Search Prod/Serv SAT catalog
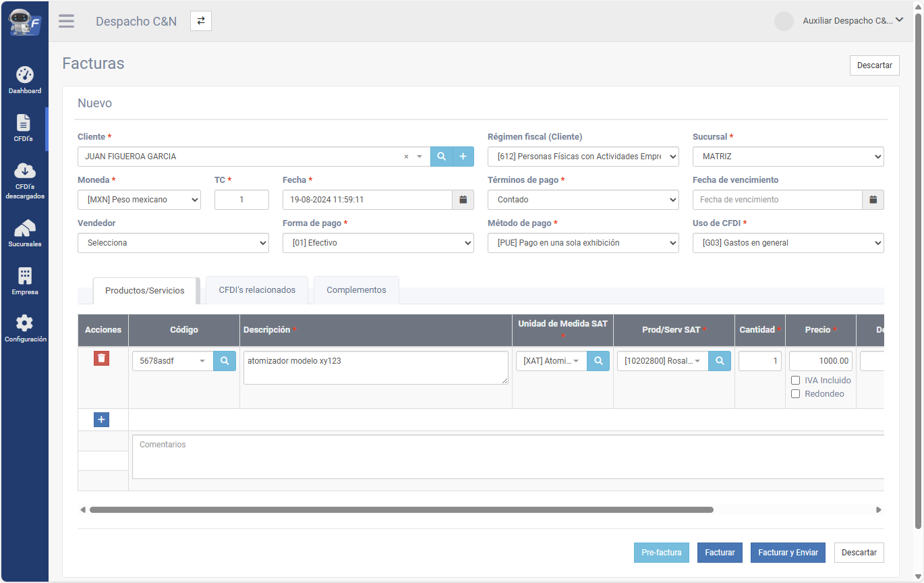The image size is (924, 583). point(720,361)
